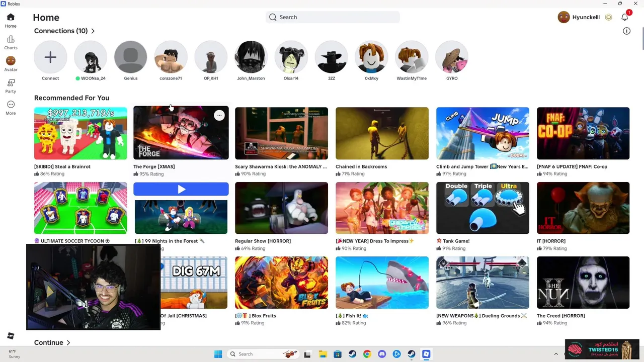
Task: Open Blox Fruits game tile
Action: pyautogui.click(x=281, y=283)
